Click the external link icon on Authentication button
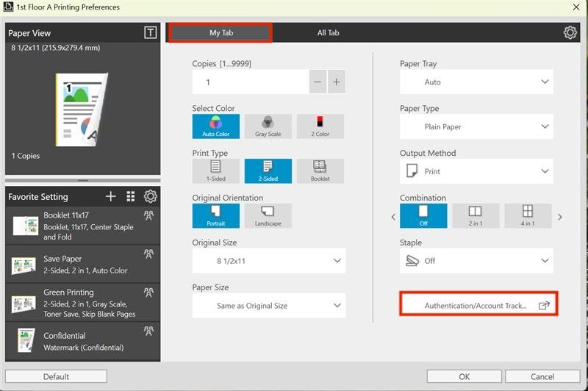The width and height of the screenshot is (588, 391). pyautogui.click(x=544, y=305)
